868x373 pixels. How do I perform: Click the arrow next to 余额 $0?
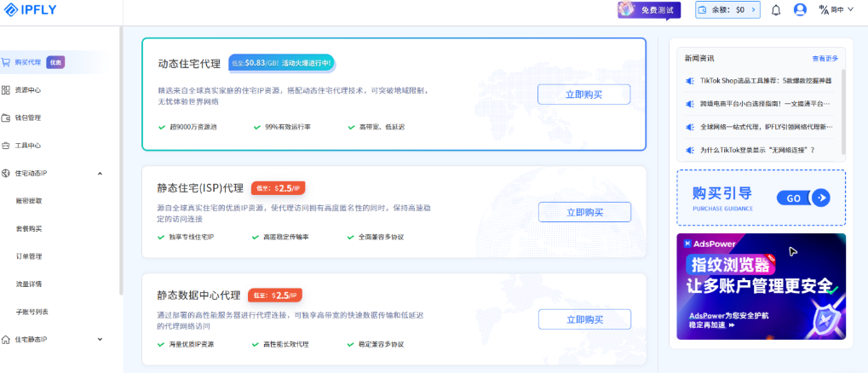753,9
